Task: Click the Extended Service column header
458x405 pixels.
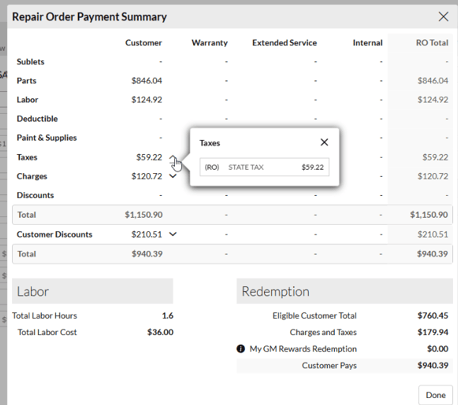Action: pos(284,43)
